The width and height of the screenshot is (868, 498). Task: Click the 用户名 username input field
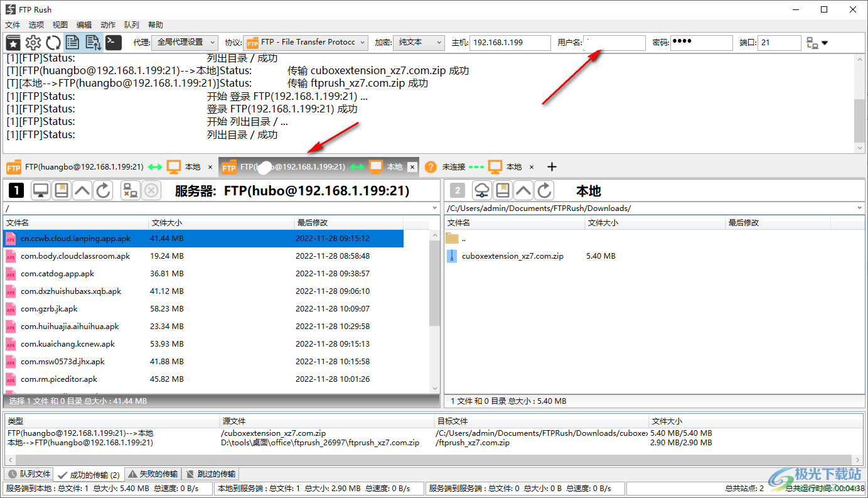614,43
